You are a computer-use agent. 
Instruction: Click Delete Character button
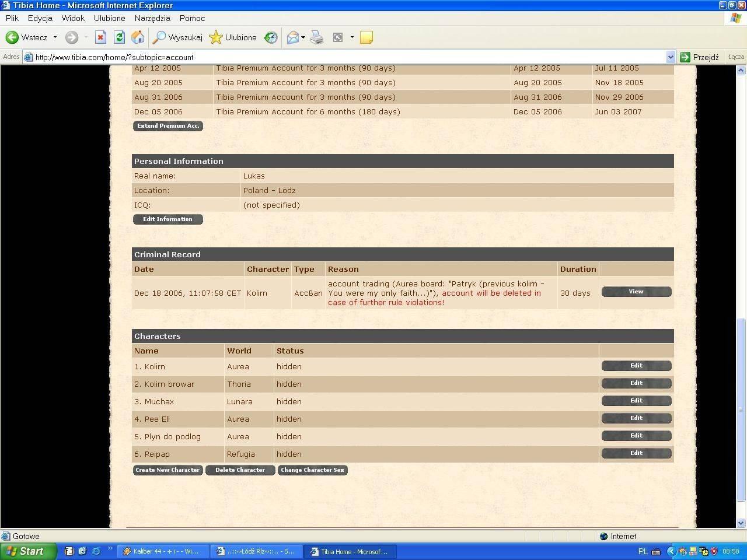(x=240, y=470)
